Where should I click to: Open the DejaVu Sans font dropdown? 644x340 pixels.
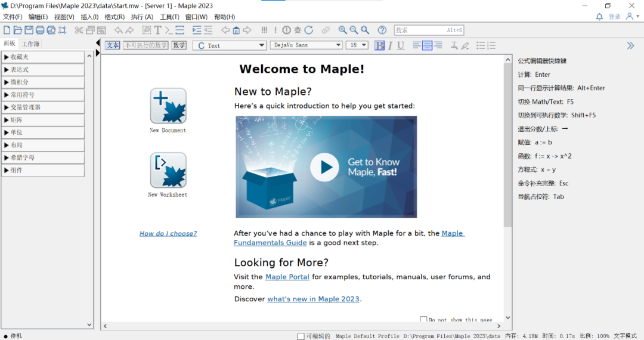pyautogui.click(x=306, y=45)
